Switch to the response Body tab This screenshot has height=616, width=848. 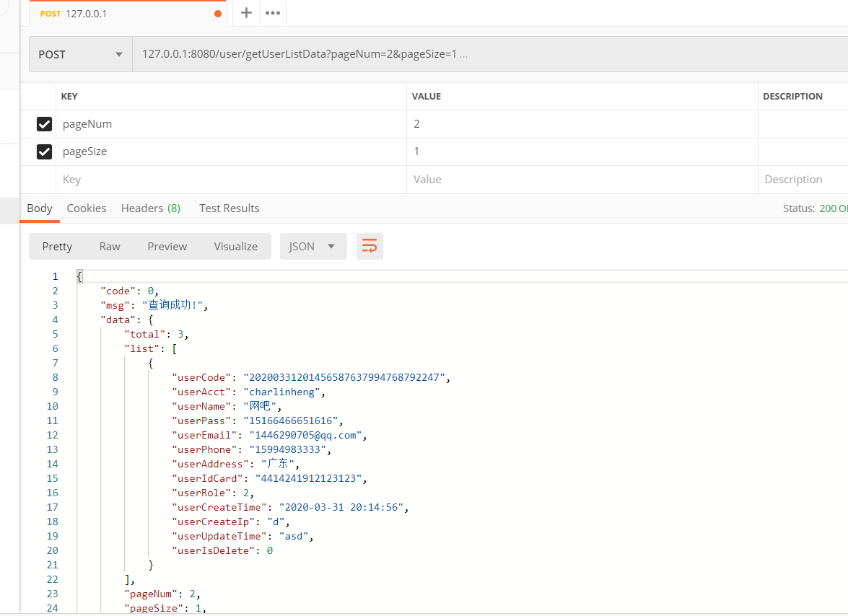point(40,208)
